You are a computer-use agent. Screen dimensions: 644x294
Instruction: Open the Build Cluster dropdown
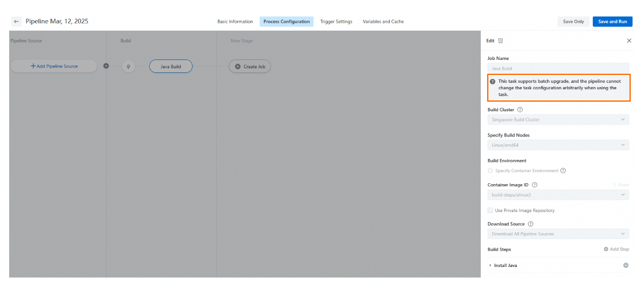[558, 120]
